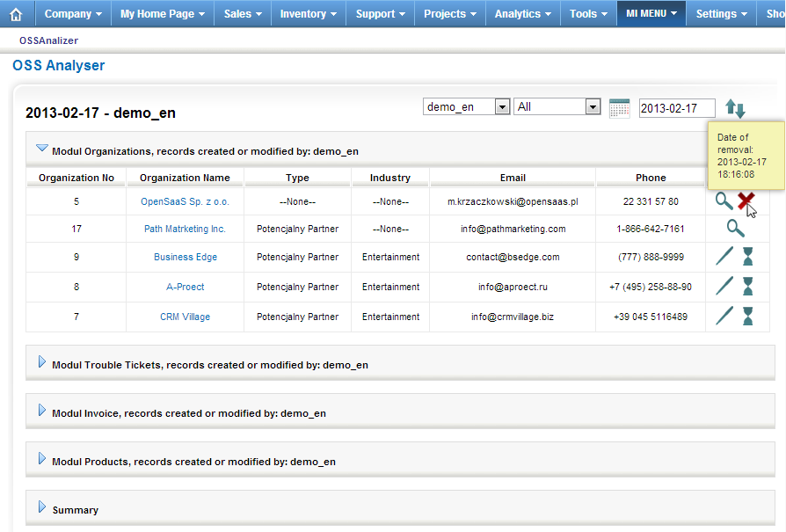Click red X icon on OpenSaaS row
Screen dimensions: 786x532
(746, 200)
